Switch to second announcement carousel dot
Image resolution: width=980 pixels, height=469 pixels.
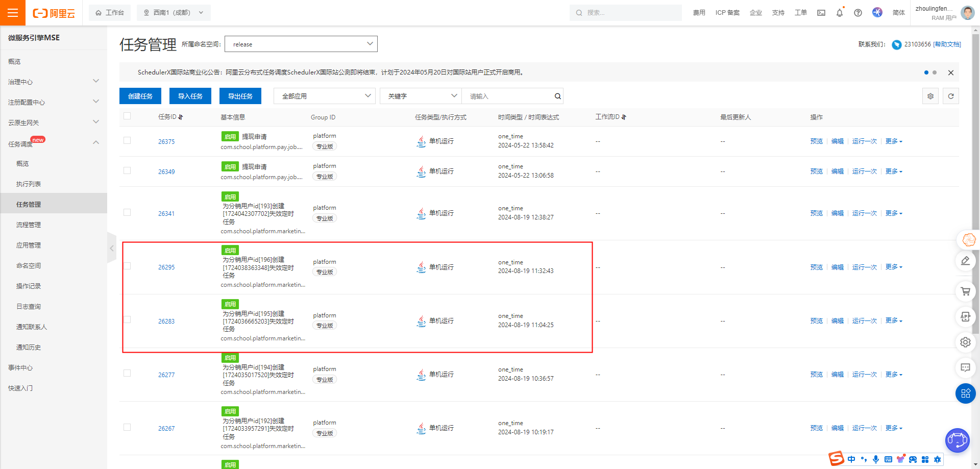point(935,72)
